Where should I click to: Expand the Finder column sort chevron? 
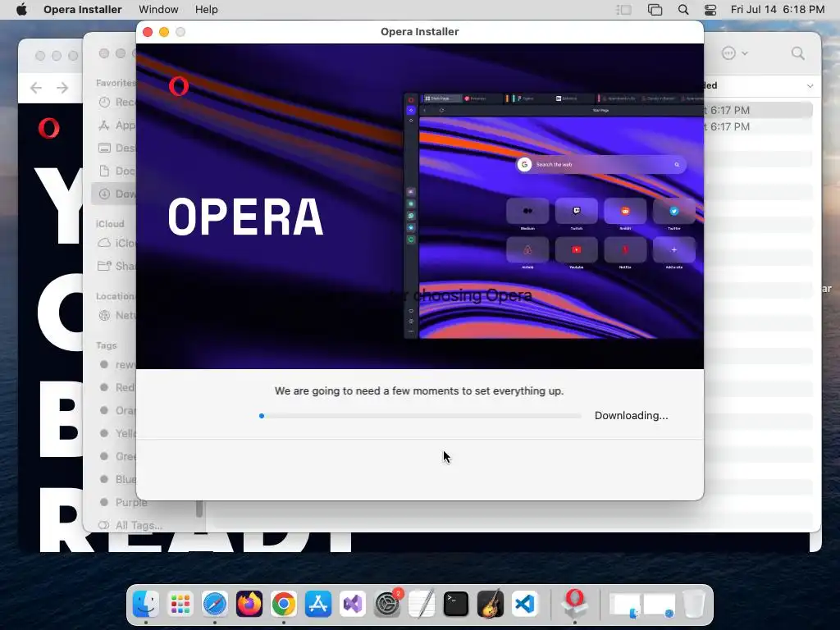pyautogui.click(x=810, y=85)
